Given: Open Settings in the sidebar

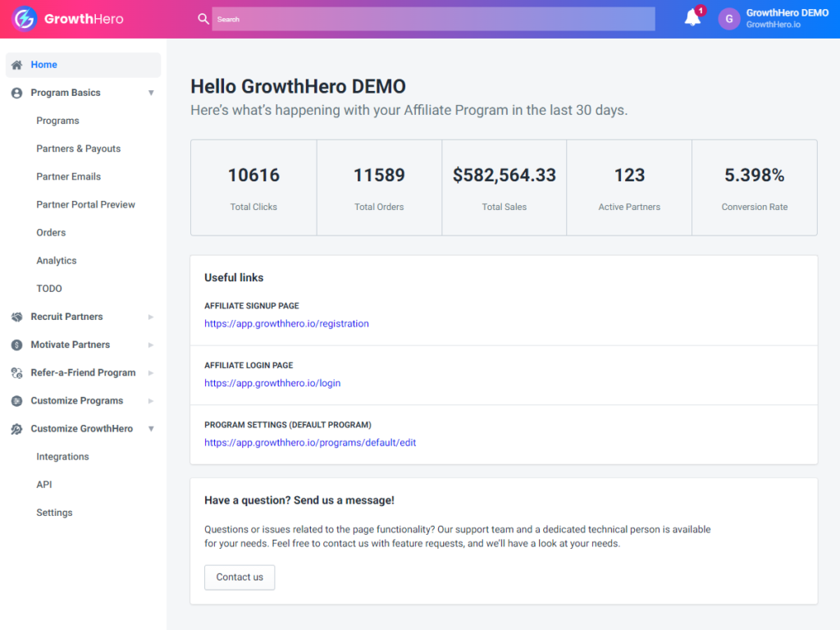Looking at the screenshot, I should click(x=54, y=513).
